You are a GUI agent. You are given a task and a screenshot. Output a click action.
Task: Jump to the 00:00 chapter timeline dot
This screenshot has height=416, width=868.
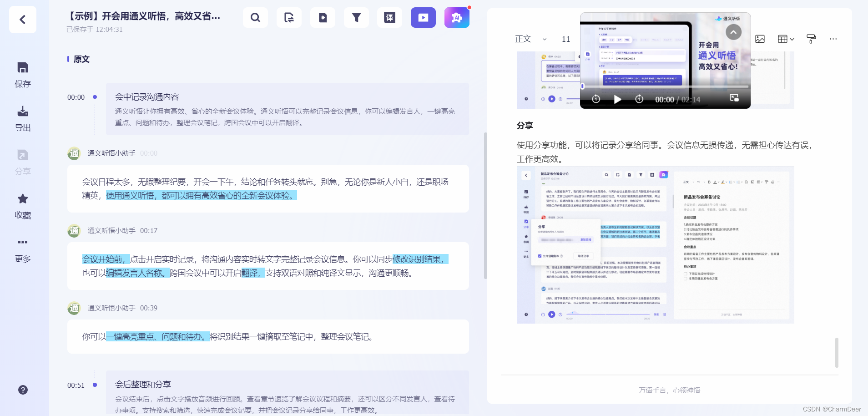95,97
